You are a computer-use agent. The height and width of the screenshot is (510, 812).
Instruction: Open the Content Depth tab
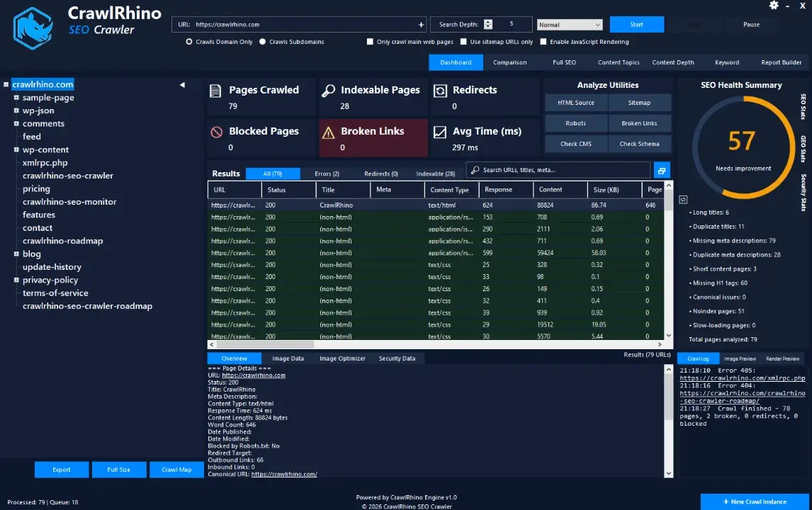coord(672,62)
